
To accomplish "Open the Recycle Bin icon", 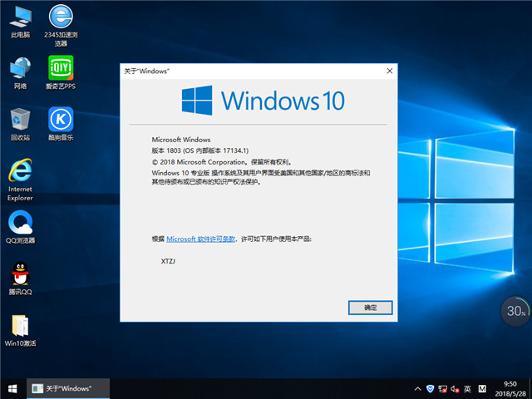I will (x=20, y=124).
